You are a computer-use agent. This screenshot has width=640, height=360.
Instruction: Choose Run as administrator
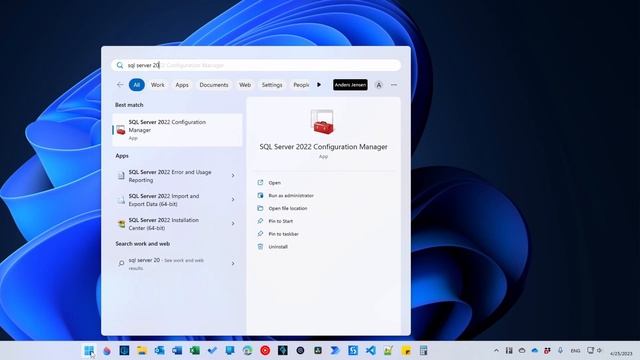coord(286,196)
